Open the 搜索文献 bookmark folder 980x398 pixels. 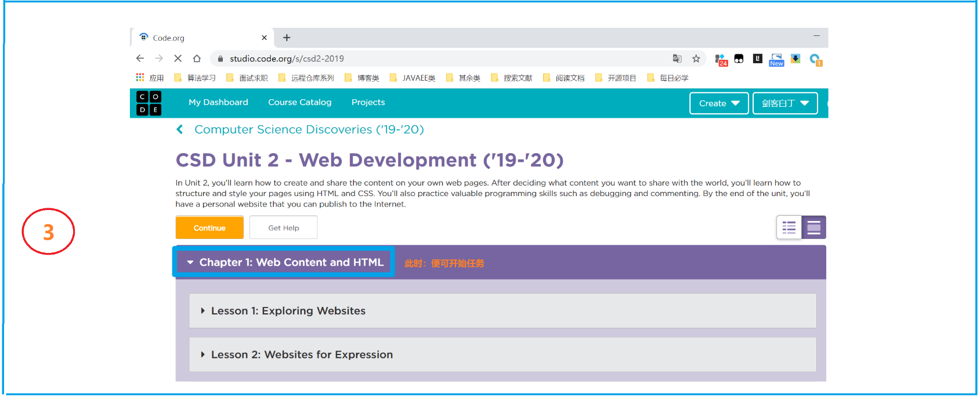pyautogui.click(x=512, y=78)
